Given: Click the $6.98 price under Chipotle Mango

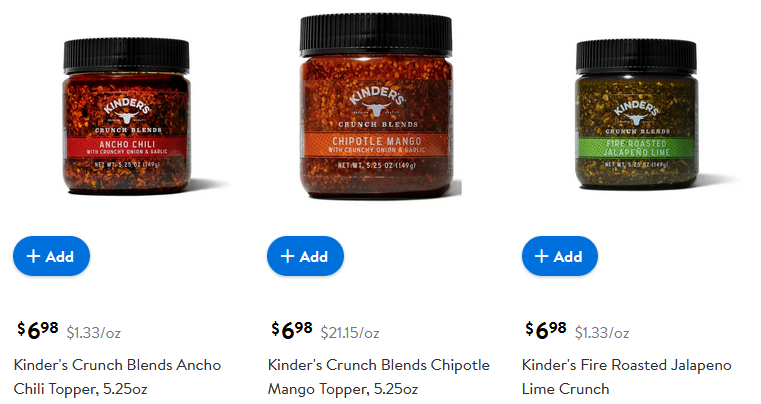Looking at the screenshot, I should 292,330.
